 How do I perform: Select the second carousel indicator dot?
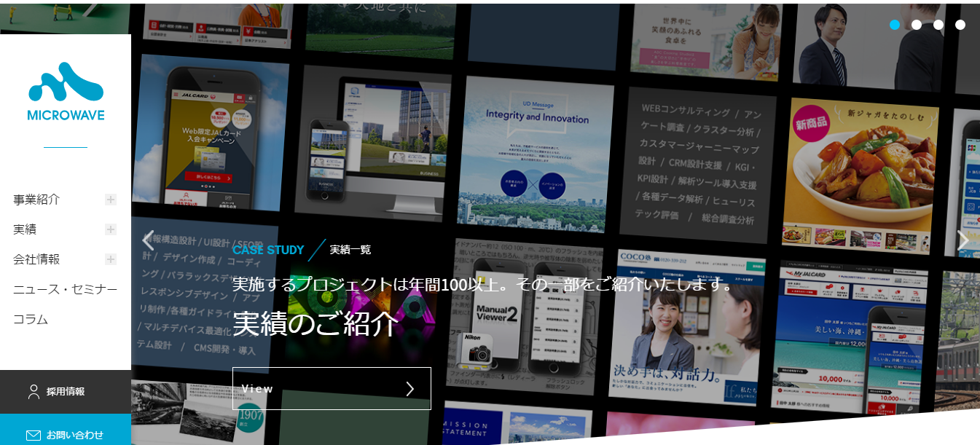917,25
